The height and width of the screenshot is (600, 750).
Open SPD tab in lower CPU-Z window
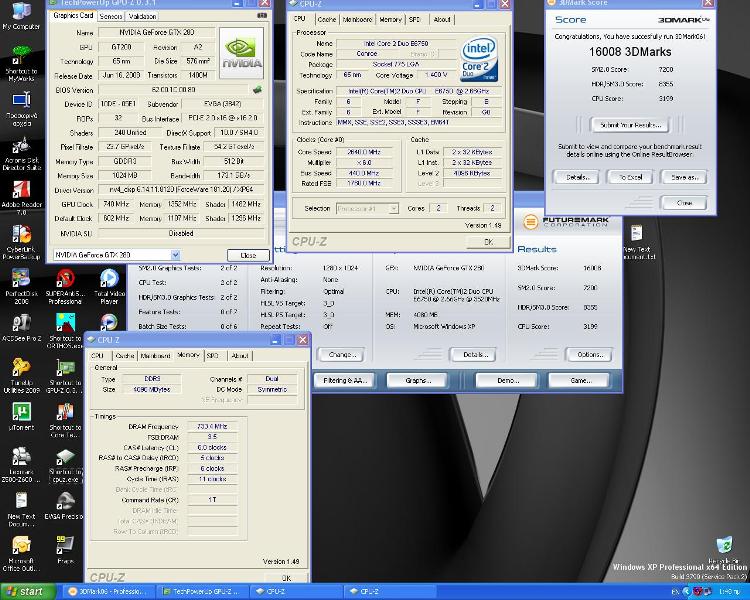[x=212, y=356]
